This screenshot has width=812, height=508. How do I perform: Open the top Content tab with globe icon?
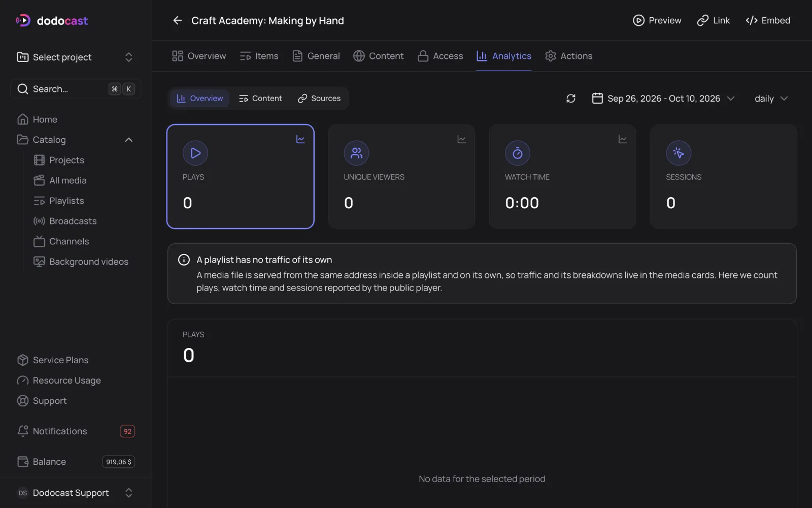coord(379,56)
